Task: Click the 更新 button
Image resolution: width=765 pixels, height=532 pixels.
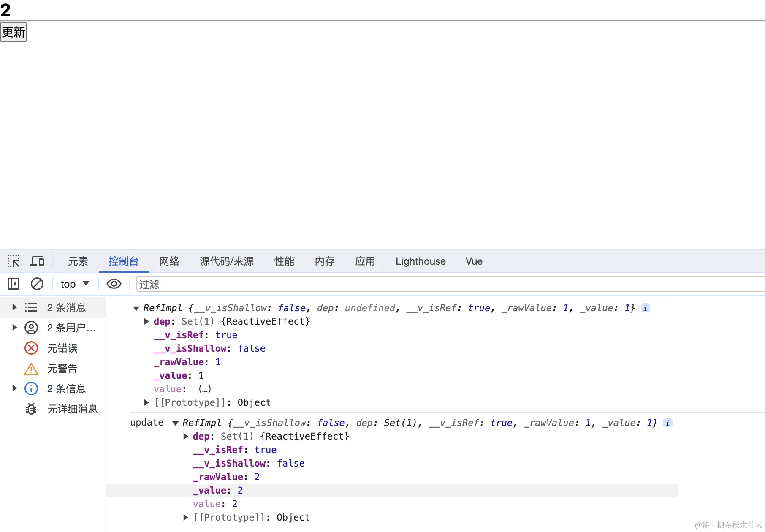Action: point(14,32)
